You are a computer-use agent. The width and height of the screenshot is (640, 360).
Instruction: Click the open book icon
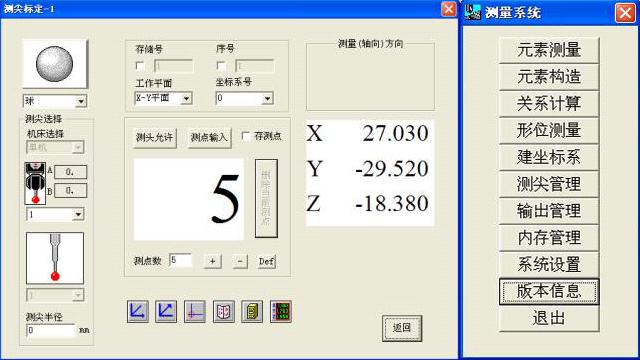[x=224, y=312]
